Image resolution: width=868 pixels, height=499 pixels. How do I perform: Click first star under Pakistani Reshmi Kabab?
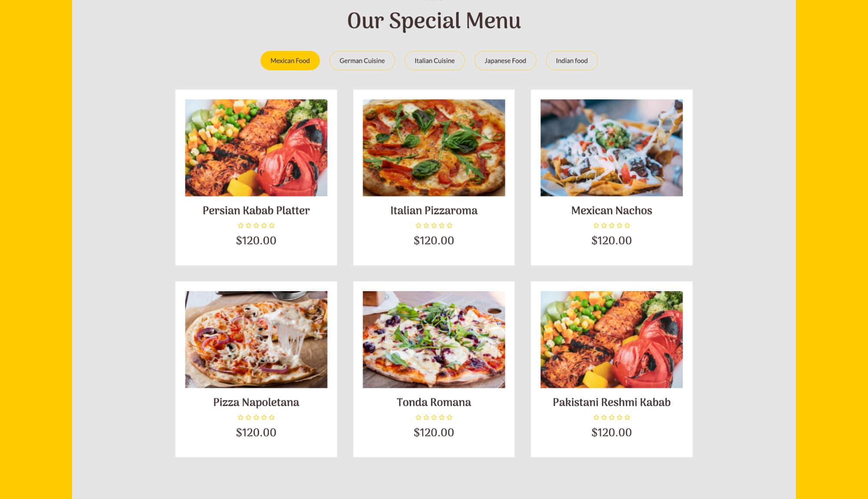(596, 417)
